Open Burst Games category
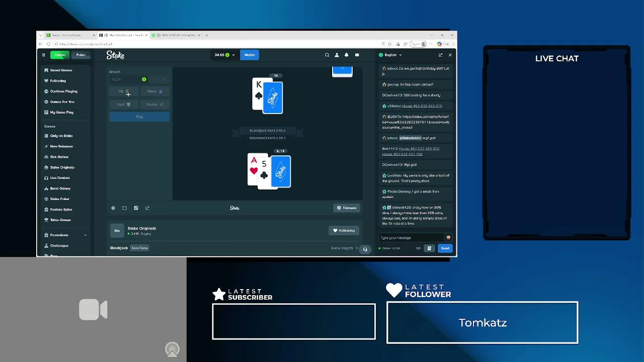The image size is (644, 362). click(x=60, y=189)
